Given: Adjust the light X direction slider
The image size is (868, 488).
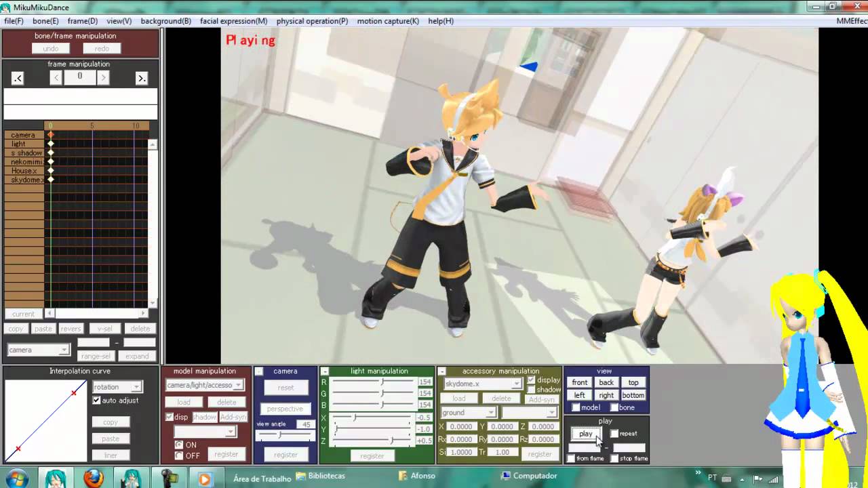Looking at the screenshot, I should click(354, 418).
